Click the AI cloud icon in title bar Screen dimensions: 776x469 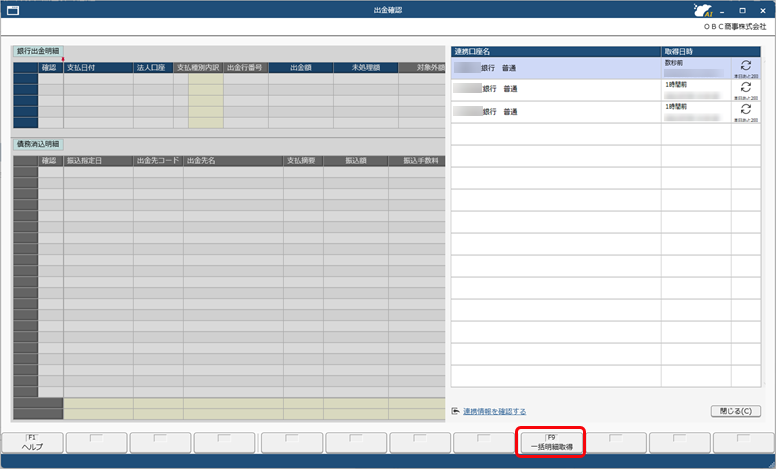[703, 10]
